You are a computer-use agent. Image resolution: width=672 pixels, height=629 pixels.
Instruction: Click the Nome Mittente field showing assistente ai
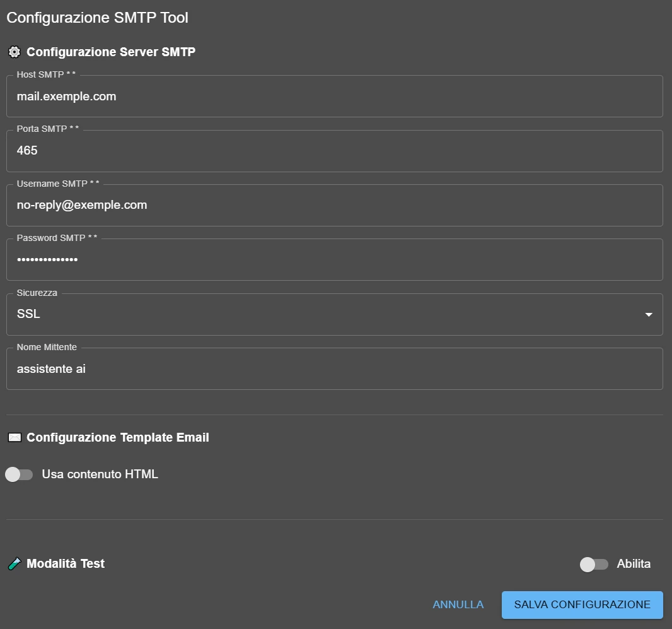[x=334, y=368]
